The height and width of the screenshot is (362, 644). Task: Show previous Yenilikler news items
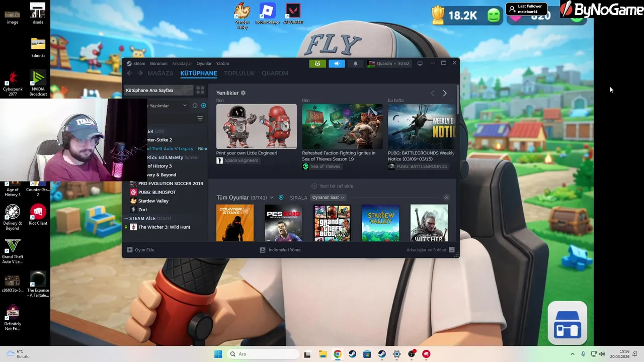432,93
